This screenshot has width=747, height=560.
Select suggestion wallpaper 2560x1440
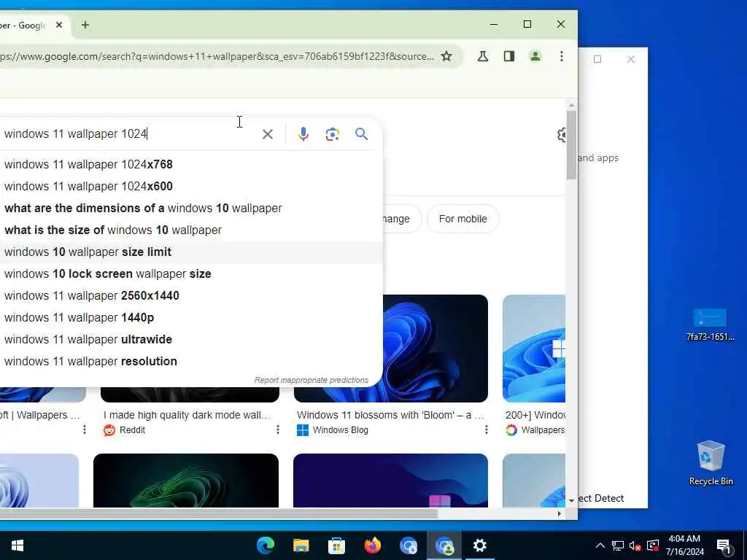point(190,296)
